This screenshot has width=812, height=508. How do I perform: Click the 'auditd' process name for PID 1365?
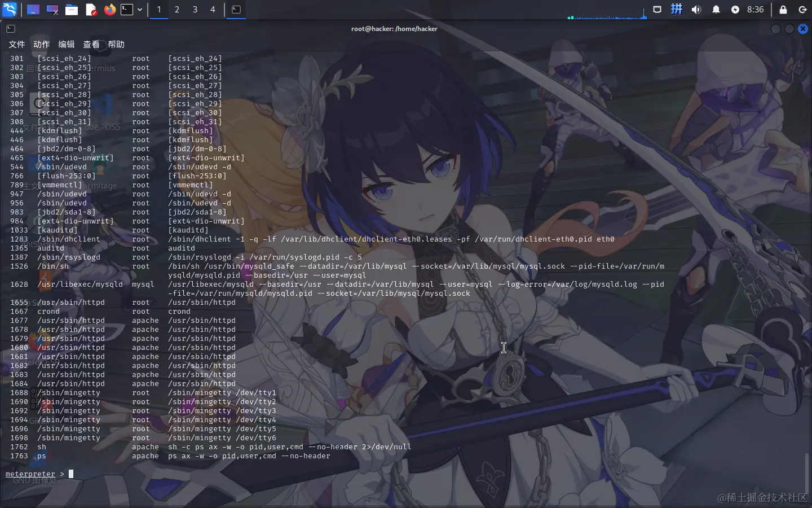click(51, 248)
